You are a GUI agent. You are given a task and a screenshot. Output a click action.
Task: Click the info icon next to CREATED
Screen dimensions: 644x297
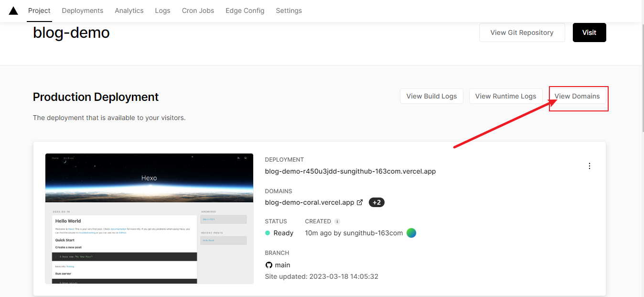tap(337, 221)
